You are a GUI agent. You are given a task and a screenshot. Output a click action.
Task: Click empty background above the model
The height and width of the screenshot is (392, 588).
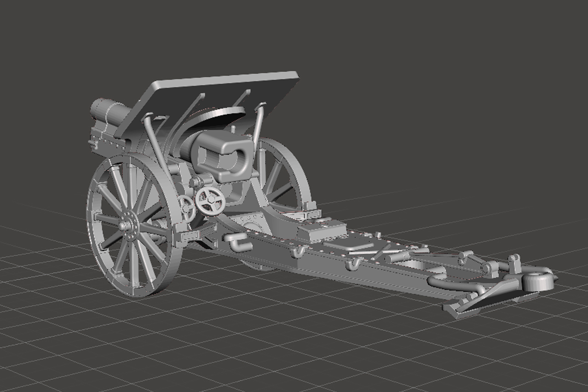click(414, 55)
